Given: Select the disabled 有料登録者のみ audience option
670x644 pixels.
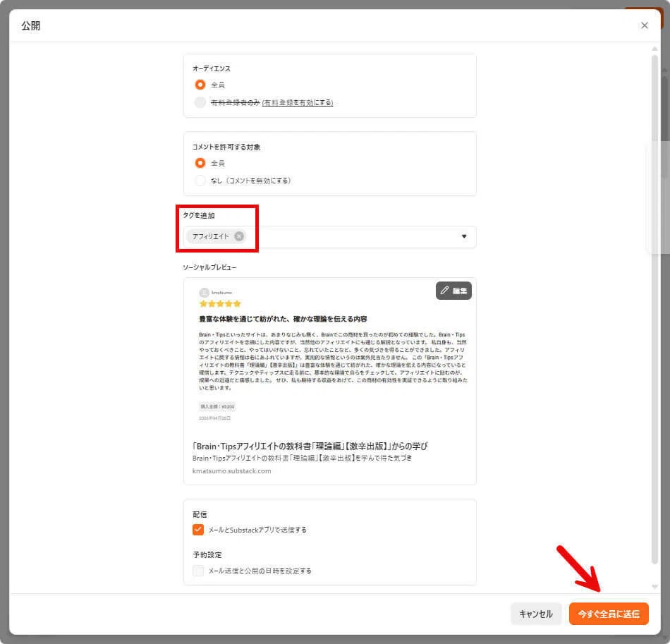Looking at the screenshot, I should click(x=200, y=102).
